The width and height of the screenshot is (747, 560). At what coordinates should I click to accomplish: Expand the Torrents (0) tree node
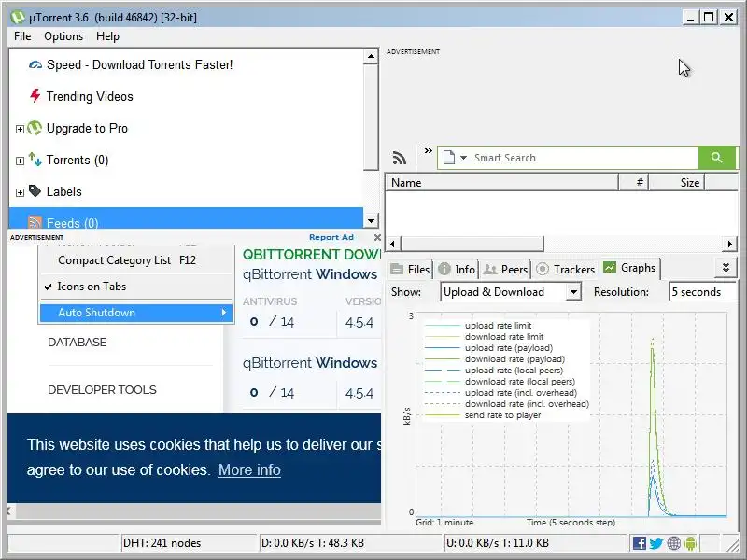20,161
